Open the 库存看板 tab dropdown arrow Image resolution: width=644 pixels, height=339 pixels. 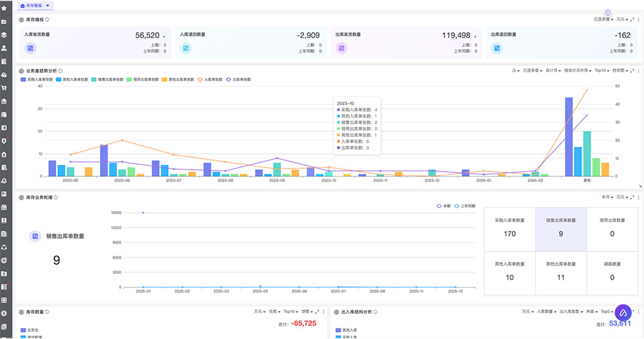click(x=48, y=5)
